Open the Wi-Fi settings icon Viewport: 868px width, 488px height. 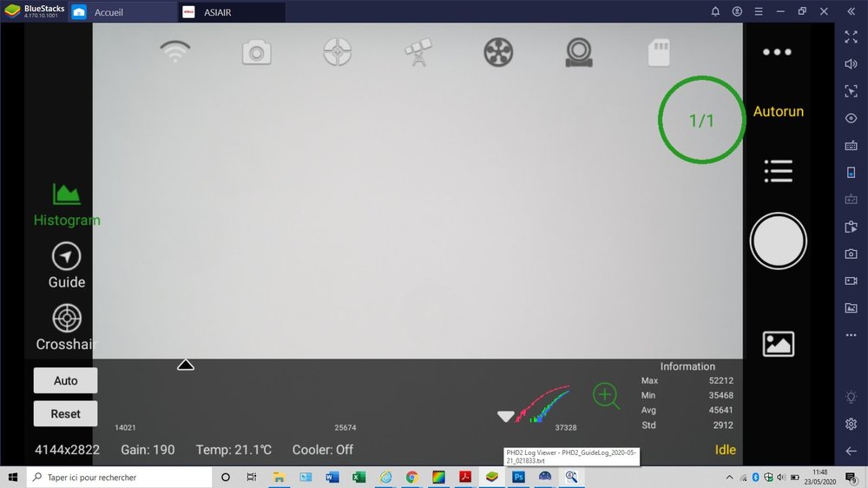point(175,52)
